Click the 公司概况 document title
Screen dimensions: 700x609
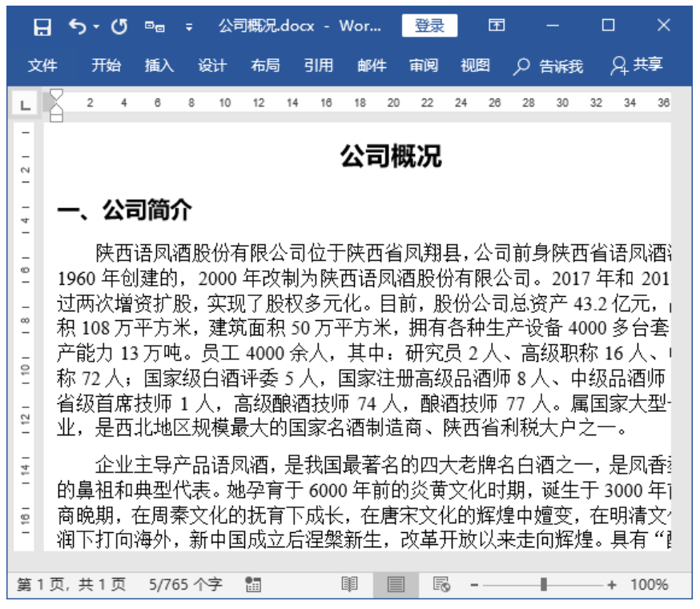coord(391,156)
